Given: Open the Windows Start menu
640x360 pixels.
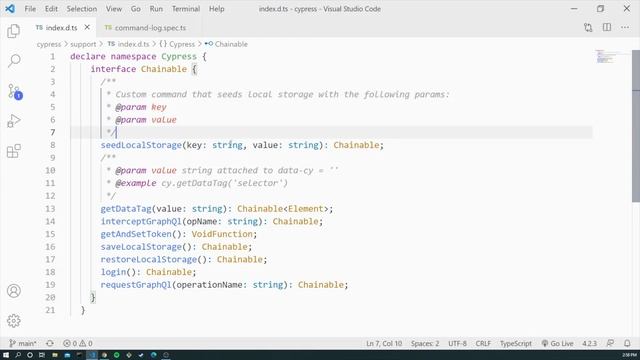Looking at the screenshot, I should pyautogui.click(x=6, y=355).
